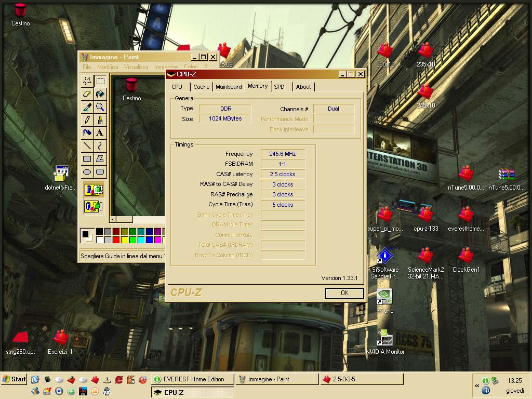Launch the cpu-z-133 desktop icon
Viewport: 532px width, 399px height.
point(425,219)
